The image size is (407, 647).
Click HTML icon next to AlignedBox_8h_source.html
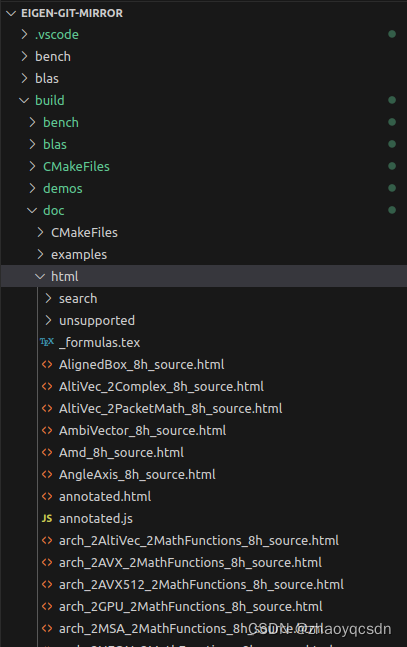pos(47,364)
